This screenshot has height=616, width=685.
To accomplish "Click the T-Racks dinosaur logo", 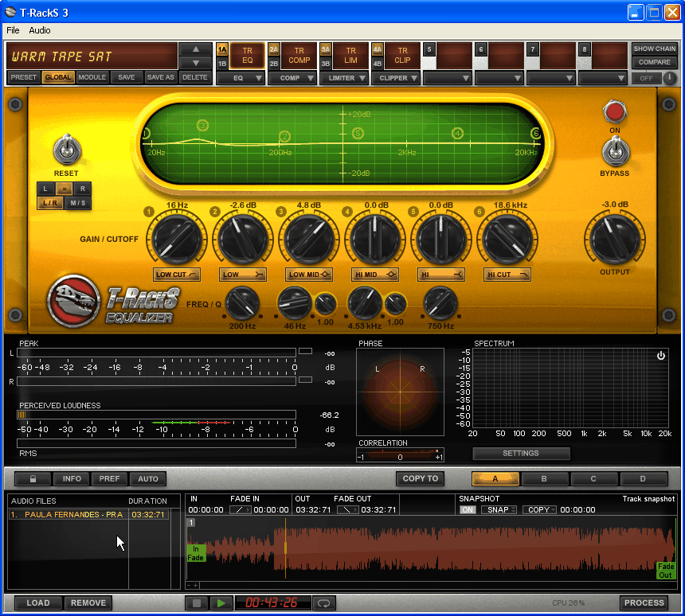I will 73,301.
